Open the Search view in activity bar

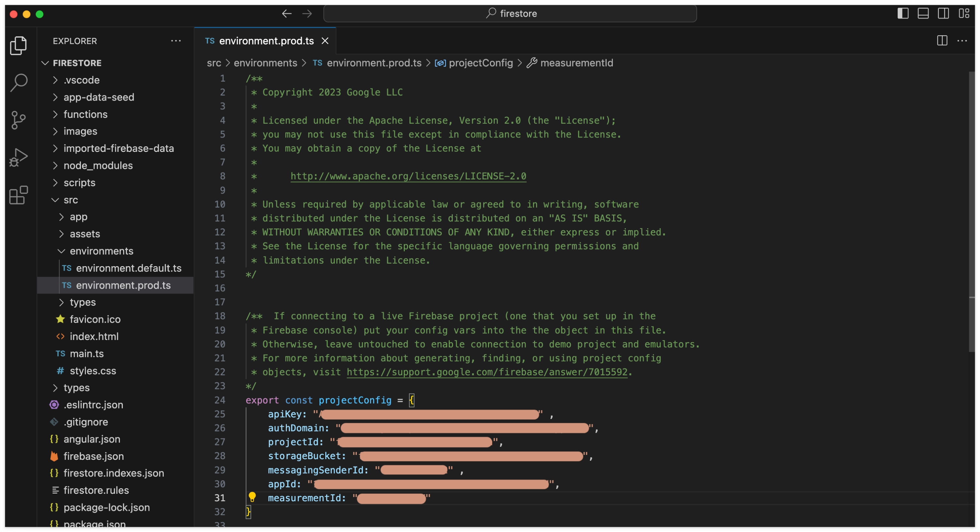[x=18, y=82]
